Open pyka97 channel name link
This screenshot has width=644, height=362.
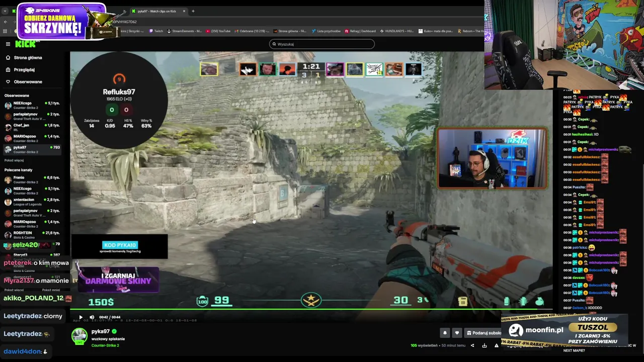tap(101, 332)
